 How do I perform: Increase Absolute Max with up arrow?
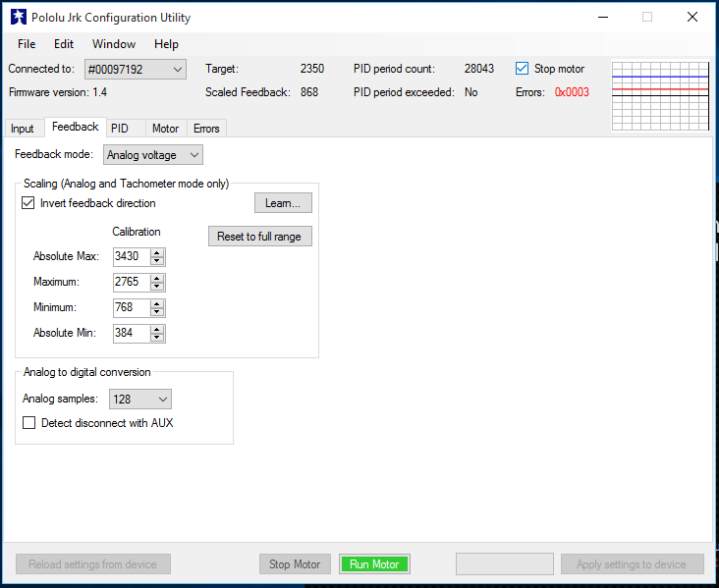pyautogui.click(x=157, y=252)
